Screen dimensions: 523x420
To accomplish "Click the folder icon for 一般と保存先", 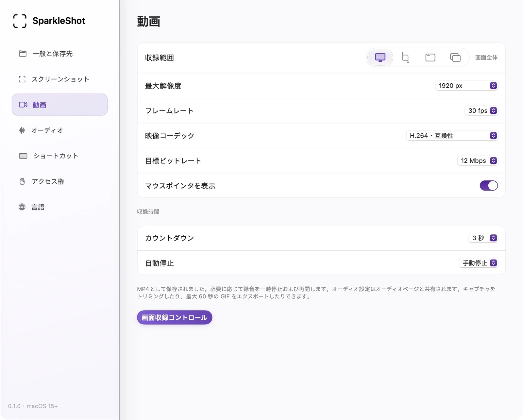I will click(x=23, y=54).
